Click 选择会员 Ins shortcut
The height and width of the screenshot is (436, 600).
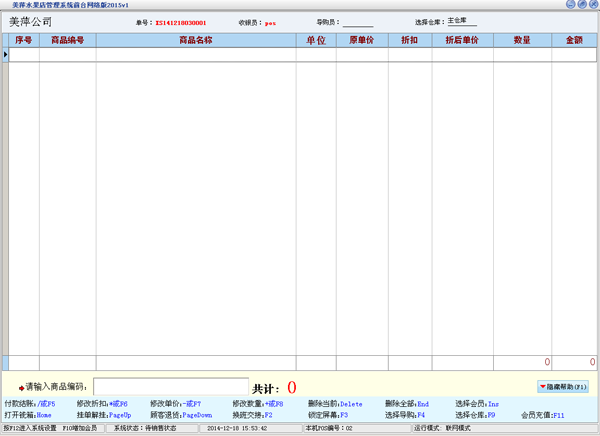(477, 403)
